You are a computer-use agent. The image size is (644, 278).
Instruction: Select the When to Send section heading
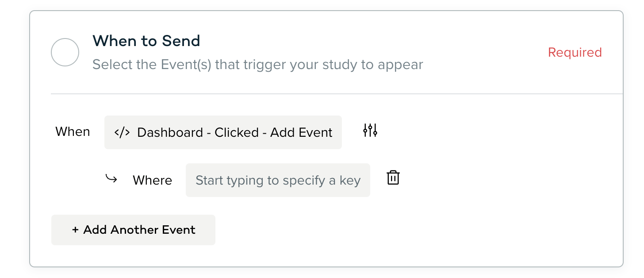coord(146,41)
